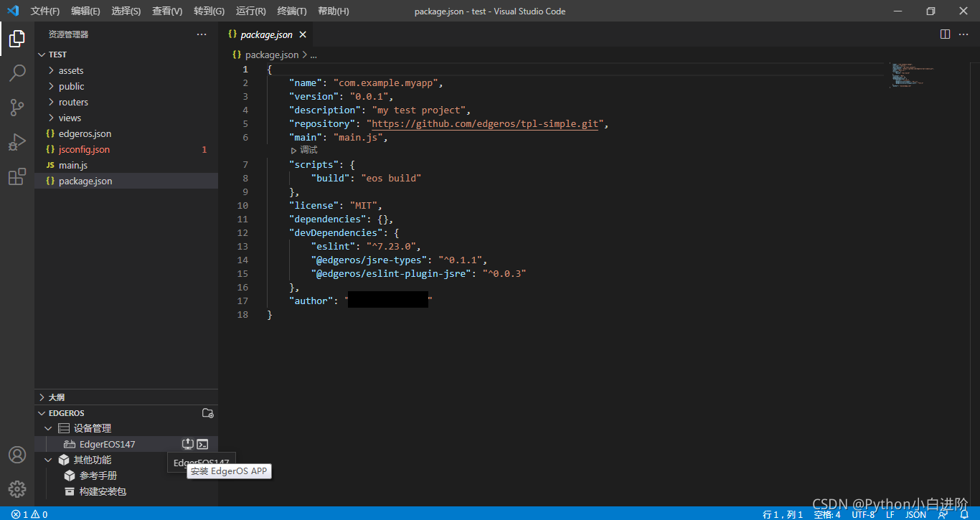The height and width of the screenshot is (520, 980).
Task: Change indentation via 空格: 4 status
Action: click(x=827, y=514)
